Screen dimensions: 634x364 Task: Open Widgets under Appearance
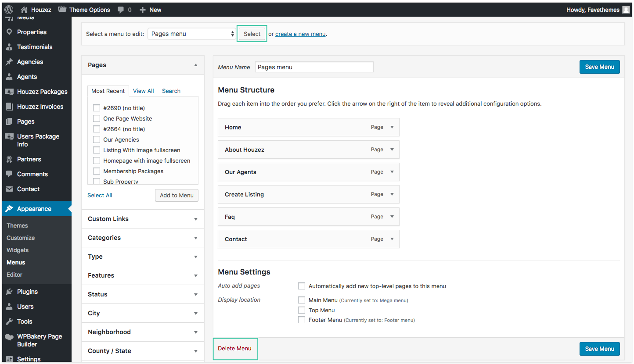18,250
